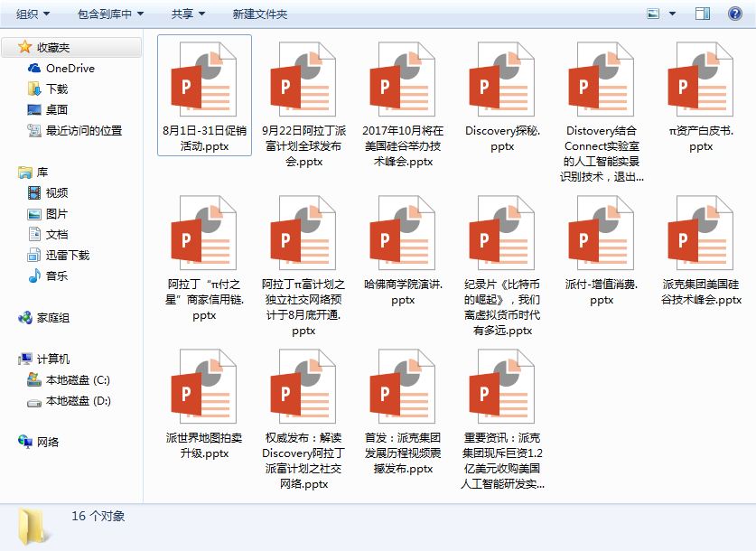The width and height of the screenshot is (756, 551).
Task: Open the 组织 dropdown menu
Action: pyautogui.click(x=33, y=14)
